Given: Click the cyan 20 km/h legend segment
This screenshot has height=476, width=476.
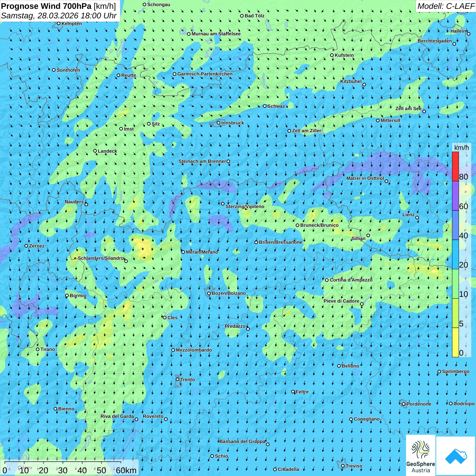Looking at the screenshot, I should [455, 254].
